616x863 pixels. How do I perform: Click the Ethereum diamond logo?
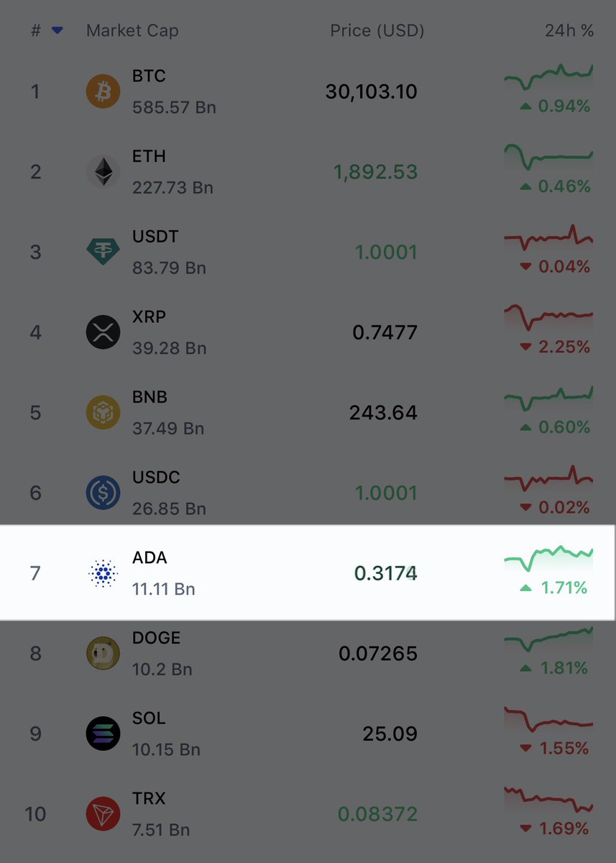coord(104,172)
